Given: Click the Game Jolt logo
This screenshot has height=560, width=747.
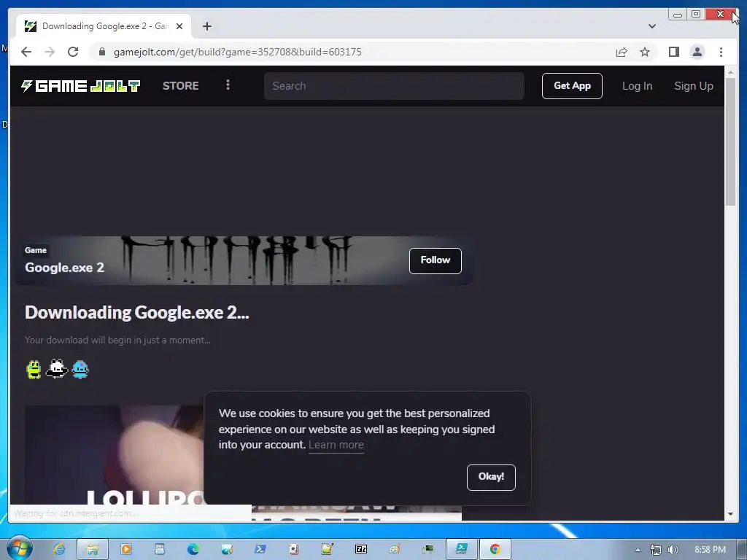Looking at the screenshot, I should pyautogui.click(x=80, y=86).
